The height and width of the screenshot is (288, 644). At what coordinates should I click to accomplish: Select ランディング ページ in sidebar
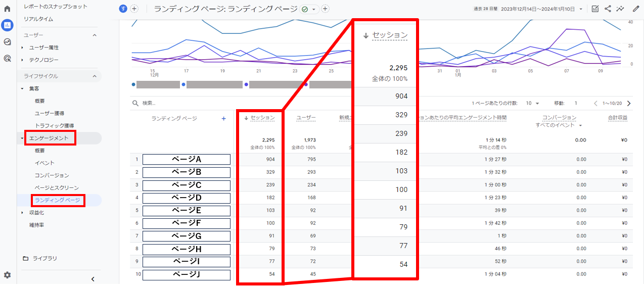click(x=58, y=200)
